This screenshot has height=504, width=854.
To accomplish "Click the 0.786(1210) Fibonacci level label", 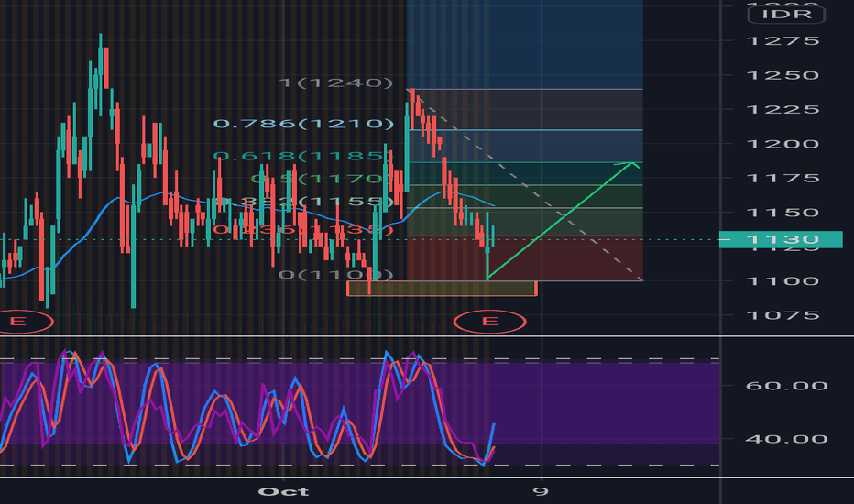I will tap(303, 124).
